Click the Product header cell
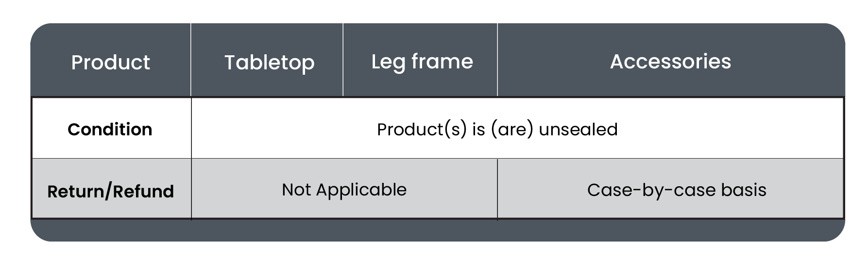This screenshot has height=259, width=868. [x=110, y=63]
